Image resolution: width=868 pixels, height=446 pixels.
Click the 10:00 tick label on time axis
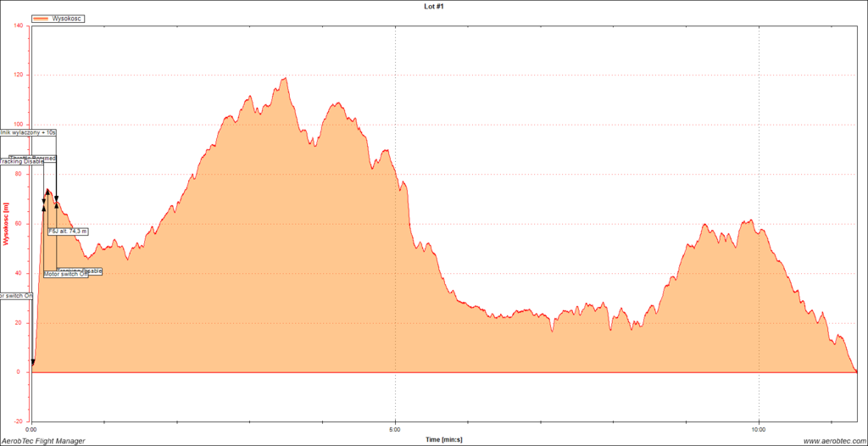758,428
